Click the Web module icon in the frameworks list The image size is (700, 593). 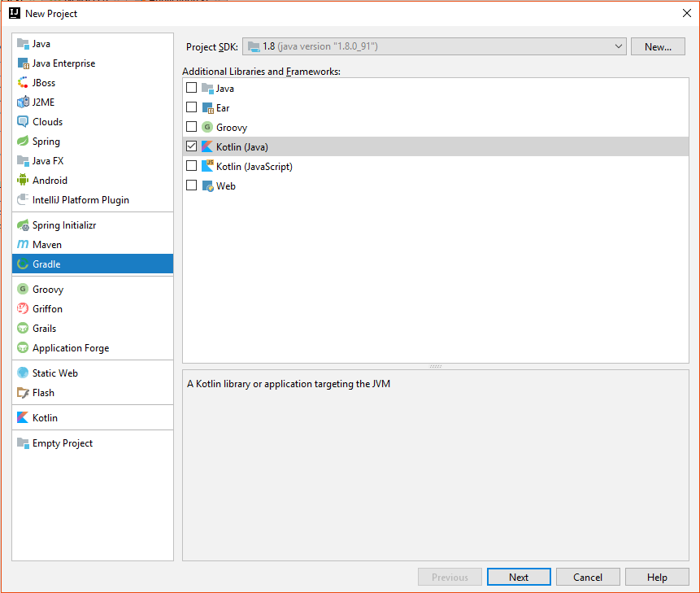207,185
